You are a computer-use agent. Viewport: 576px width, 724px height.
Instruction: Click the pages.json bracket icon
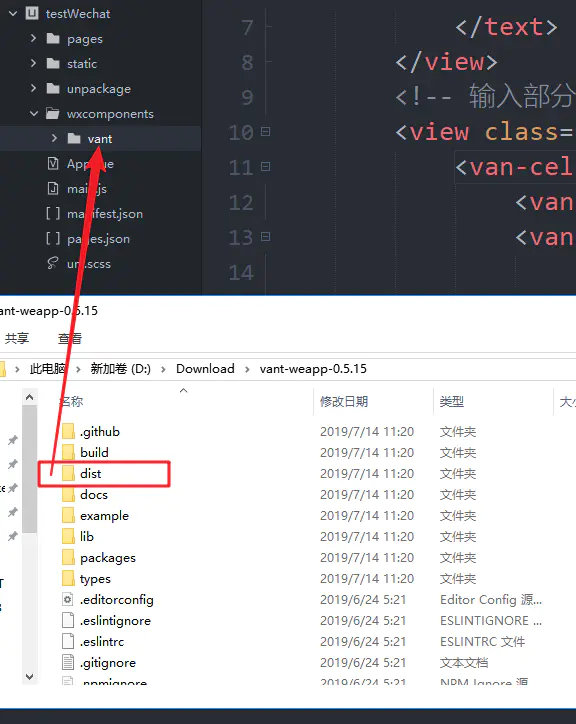[x=53, y=238]
